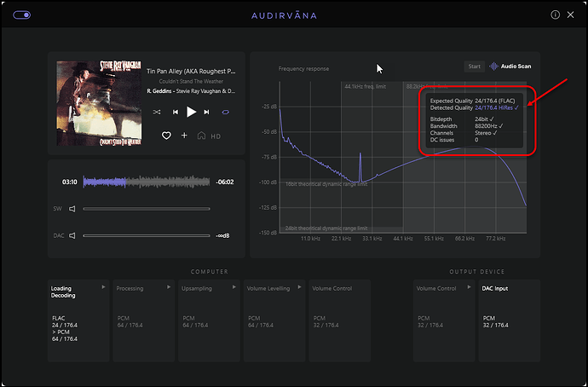588x387 pixels.
Task: Toggle repeat mode
Action: pos(225,112)
